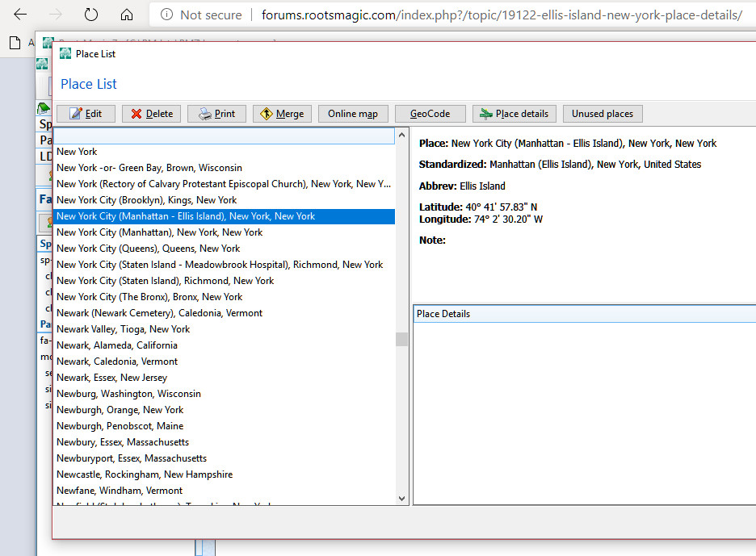
Task: Click the Merge button
Action: (x=282, y=114)
